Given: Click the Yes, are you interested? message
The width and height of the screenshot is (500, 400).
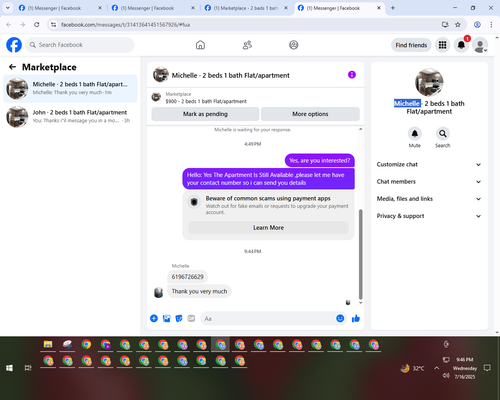Looking at the screenshot, I should coord(320,160).
